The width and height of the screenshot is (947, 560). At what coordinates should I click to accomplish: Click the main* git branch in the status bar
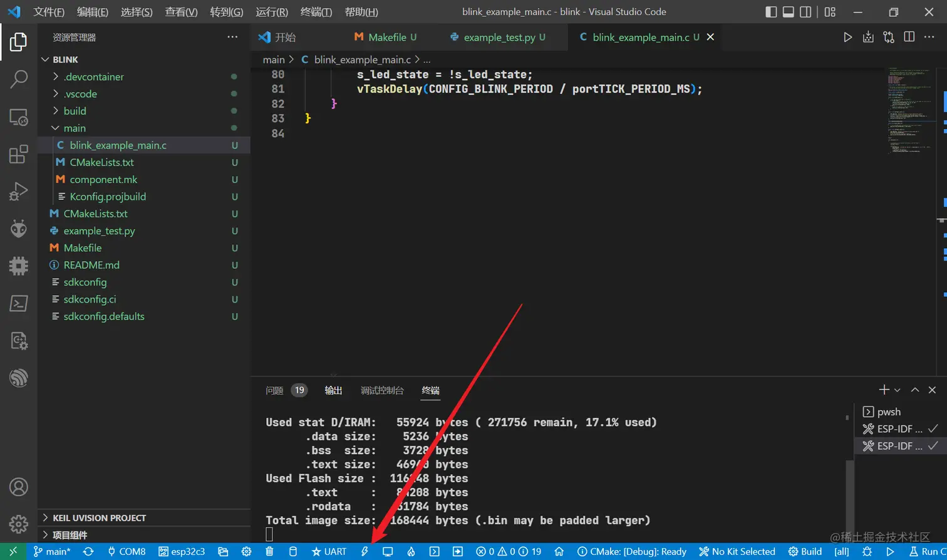(52, 552)
